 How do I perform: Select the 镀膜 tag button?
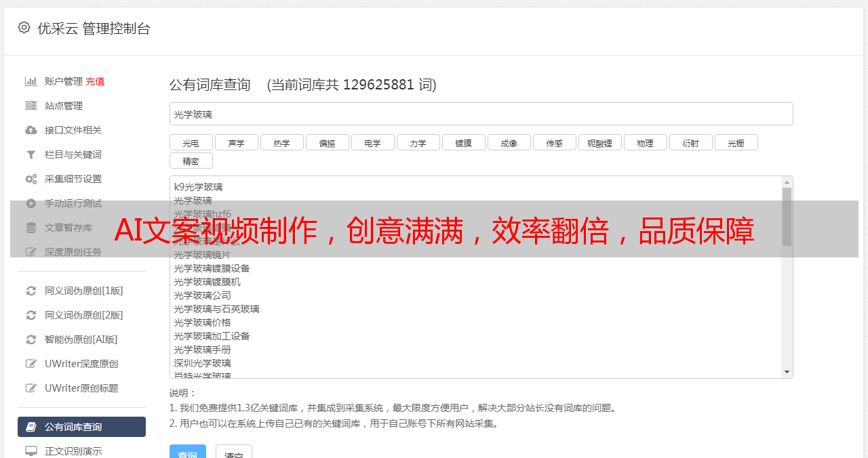tap(463, 142)
